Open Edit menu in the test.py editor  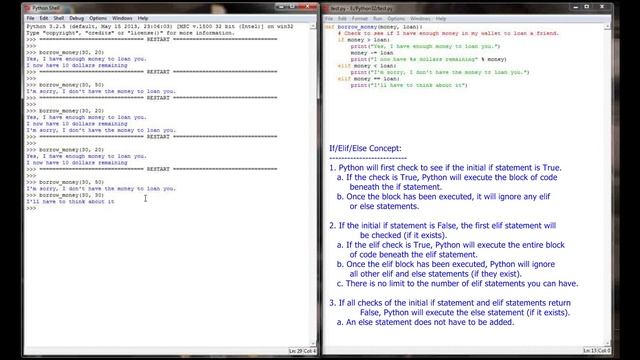click(x=342, y=19)
